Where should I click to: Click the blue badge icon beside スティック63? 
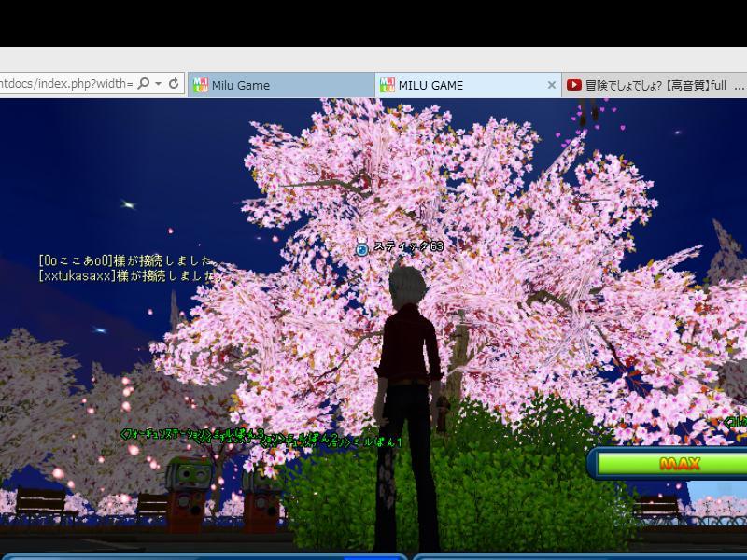click(362, 249)
